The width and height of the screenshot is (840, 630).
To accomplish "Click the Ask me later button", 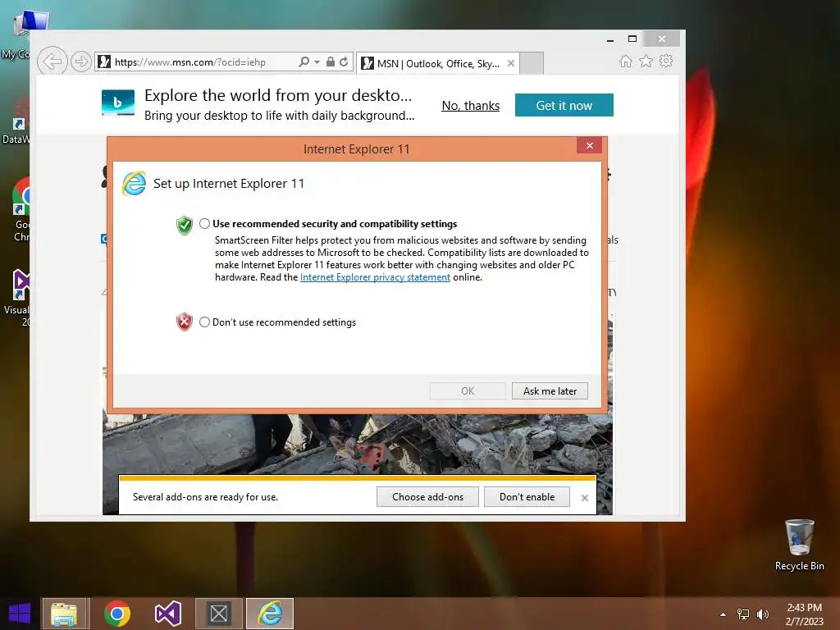I will tap(550, 391).
